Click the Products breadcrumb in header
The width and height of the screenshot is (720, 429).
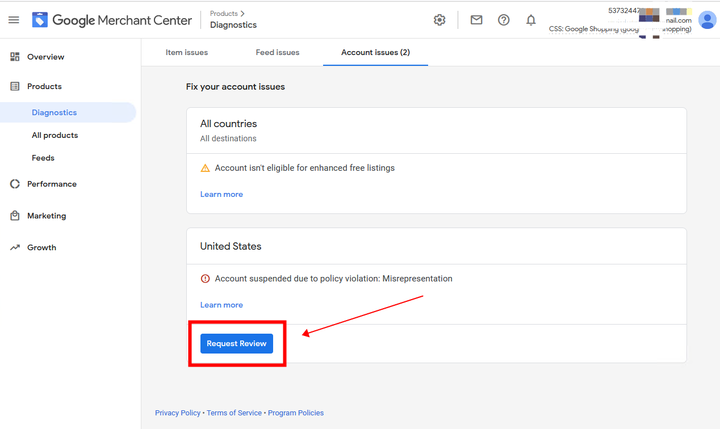coord(224,13)
